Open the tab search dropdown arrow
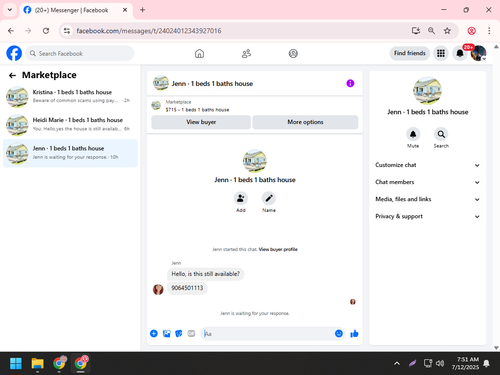 point(10,10)
